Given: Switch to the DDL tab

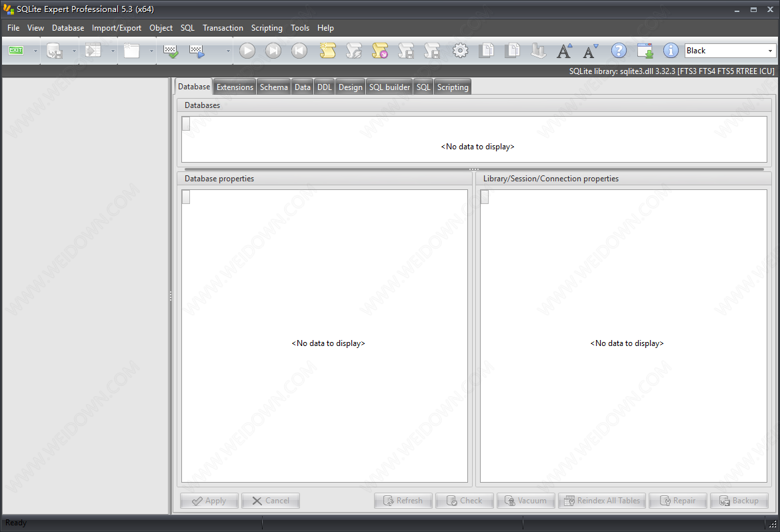Looking at the screenshot, I should (325, 87).
